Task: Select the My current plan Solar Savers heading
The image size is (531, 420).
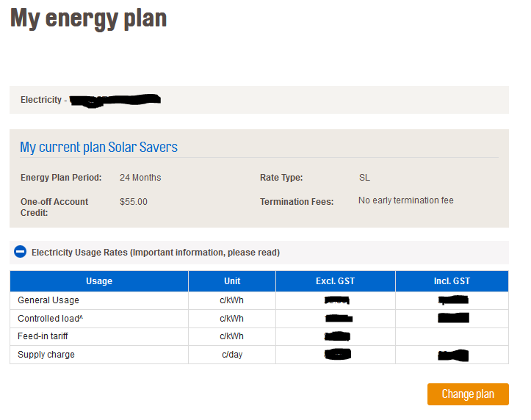Action: click(98, 147)
